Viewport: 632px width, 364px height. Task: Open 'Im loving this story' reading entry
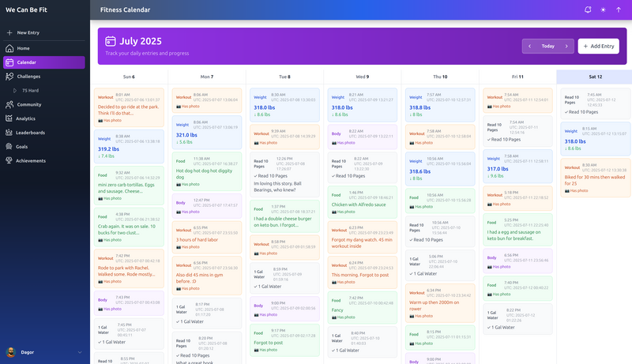tap(284, 174)
